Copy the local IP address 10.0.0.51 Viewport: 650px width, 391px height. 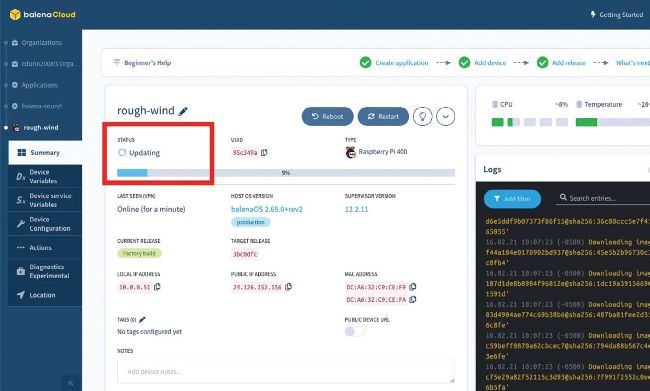157,287
